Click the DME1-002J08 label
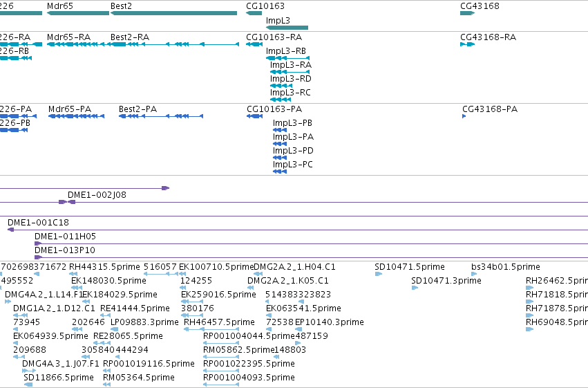Screen dimensions: 588x388 [x=97, y=195]
